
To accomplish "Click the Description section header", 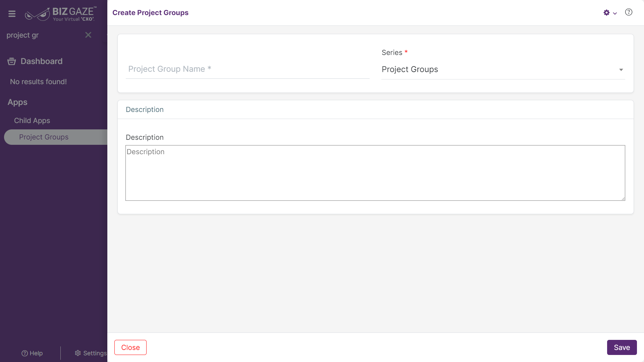I will pos(145,110).
